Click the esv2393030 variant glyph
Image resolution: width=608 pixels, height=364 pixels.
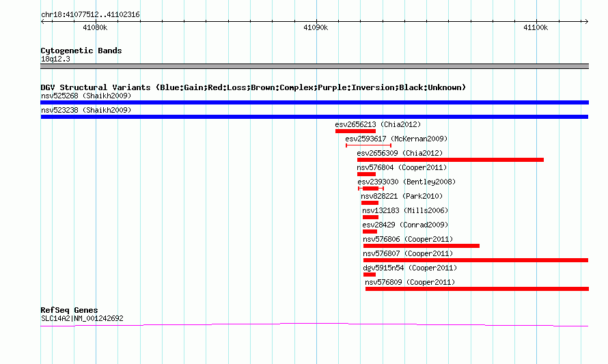[371, 188]
